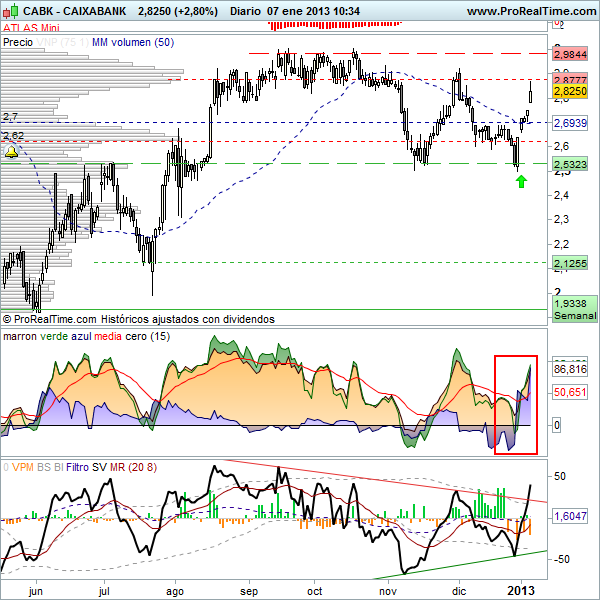Select the Precio label in the price panel
Viewport: 600px width, 600px height.
click(18, 42)
